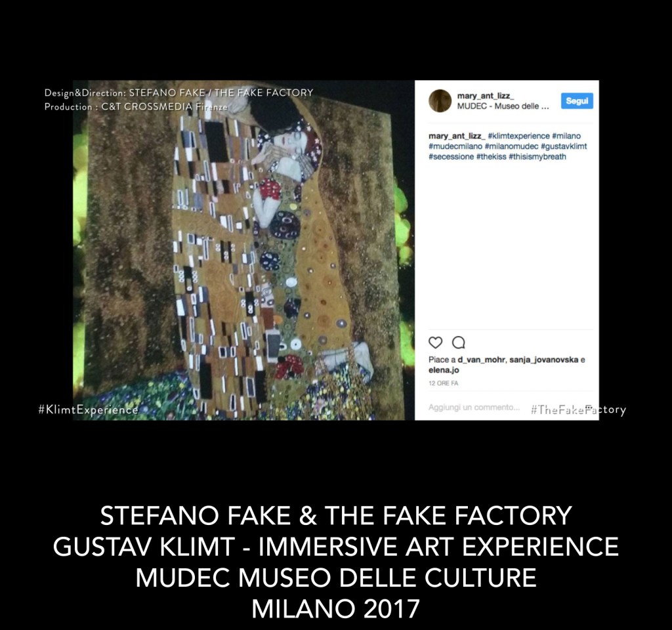
Task: Open the #thisismybreath hashtag
Action: pos(537,157)
